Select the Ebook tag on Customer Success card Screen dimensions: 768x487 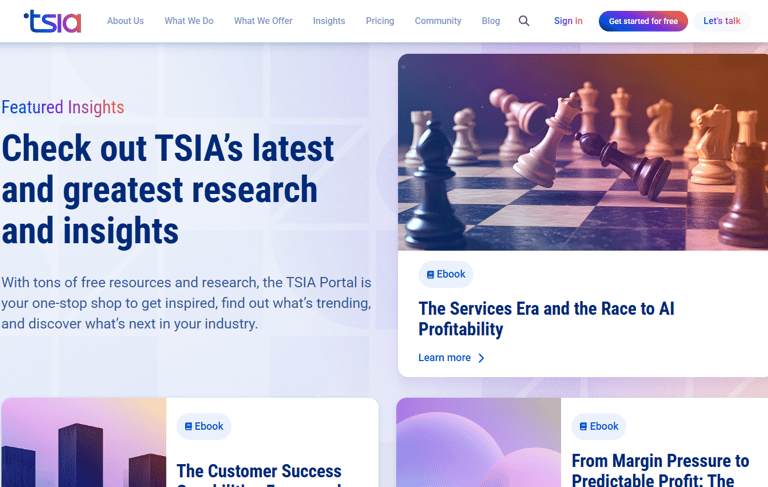pyautogui.click(x=204, y=426)
